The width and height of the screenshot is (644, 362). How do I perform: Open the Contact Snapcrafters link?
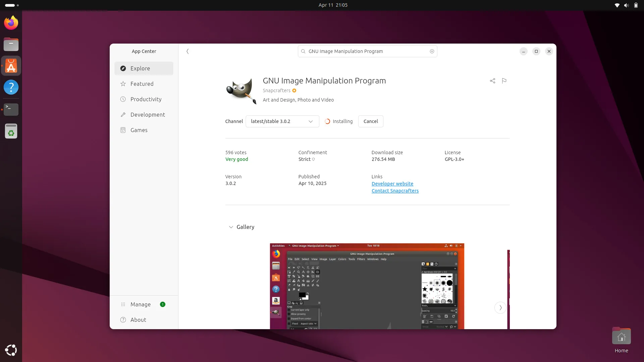click(x=395, y=191)
